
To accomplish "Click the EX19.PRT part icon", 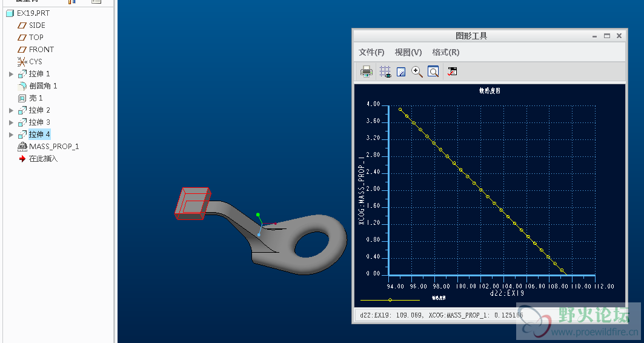I will click(x=10, y=13).
